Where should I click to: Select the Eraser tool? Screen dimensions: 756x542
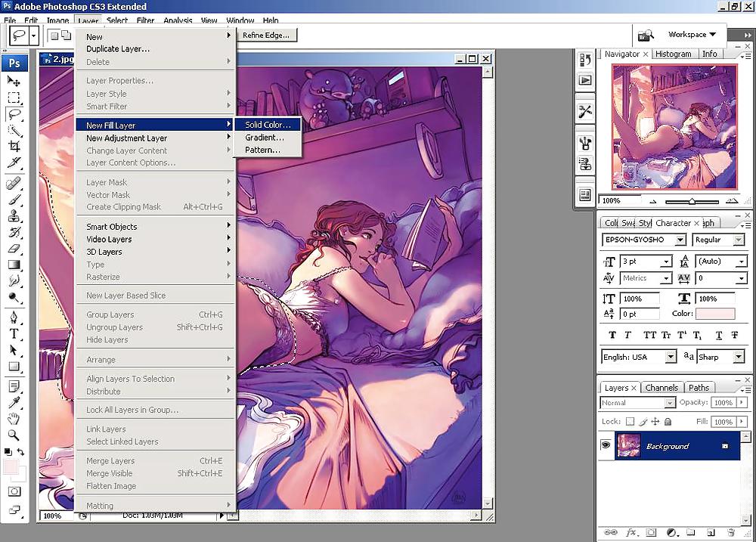(14, 249)
